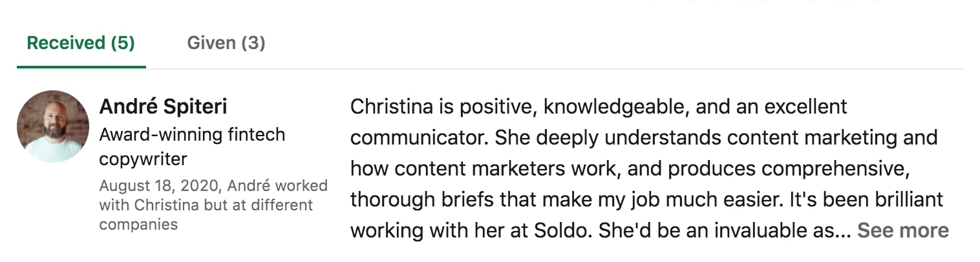Open the Received (5) recommendations tab
Image resolution: width=980 pixels, height=262 pixels.
[81, 43]
